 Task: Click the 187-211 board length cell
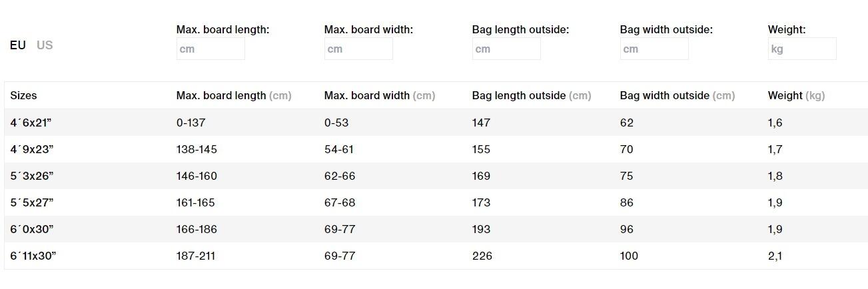196,256
